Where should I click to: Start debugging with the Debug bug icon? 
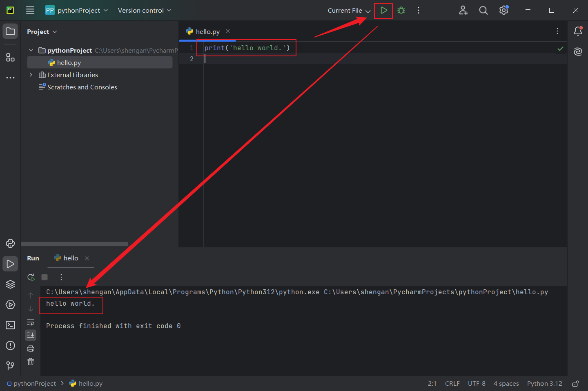(401, 11)
